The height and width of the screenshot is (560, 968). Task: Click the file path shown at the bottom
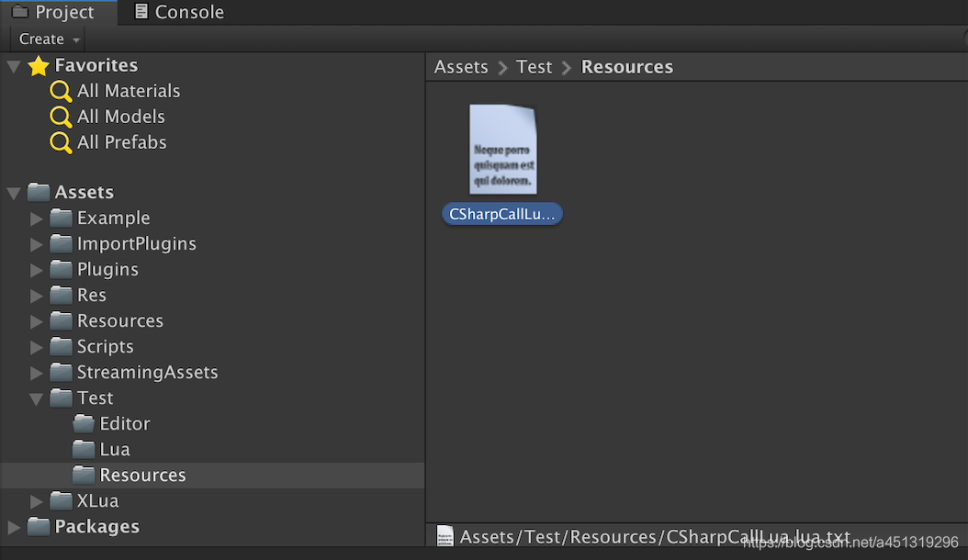(643, 536)
